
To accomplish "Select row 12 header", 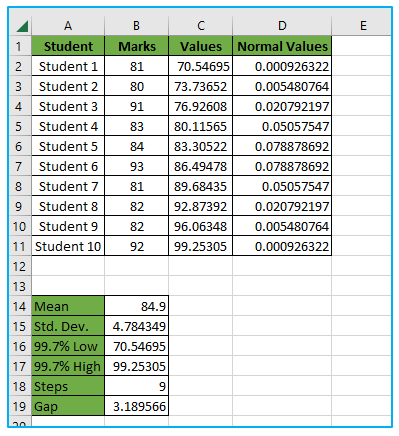I will (19, 266).
